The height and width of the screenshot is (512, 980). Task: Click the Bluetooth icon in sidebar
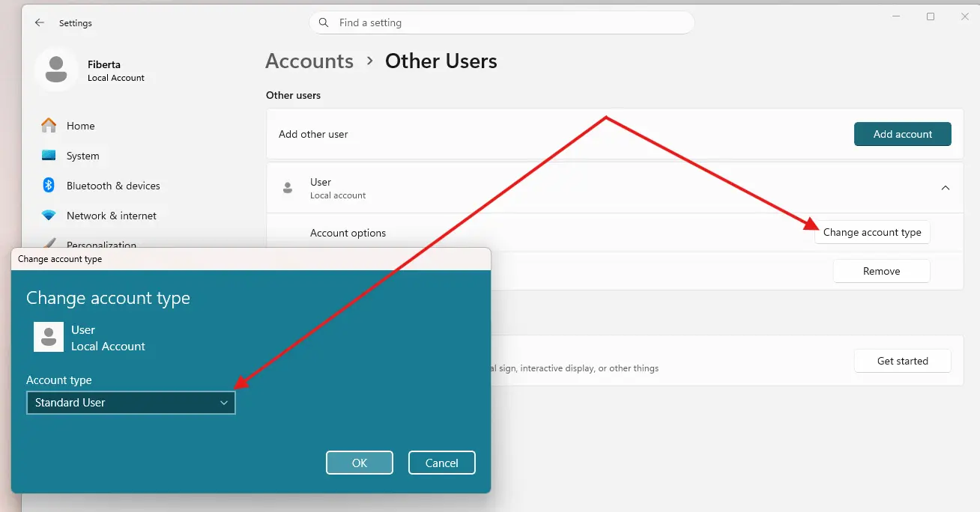(49, 186)
